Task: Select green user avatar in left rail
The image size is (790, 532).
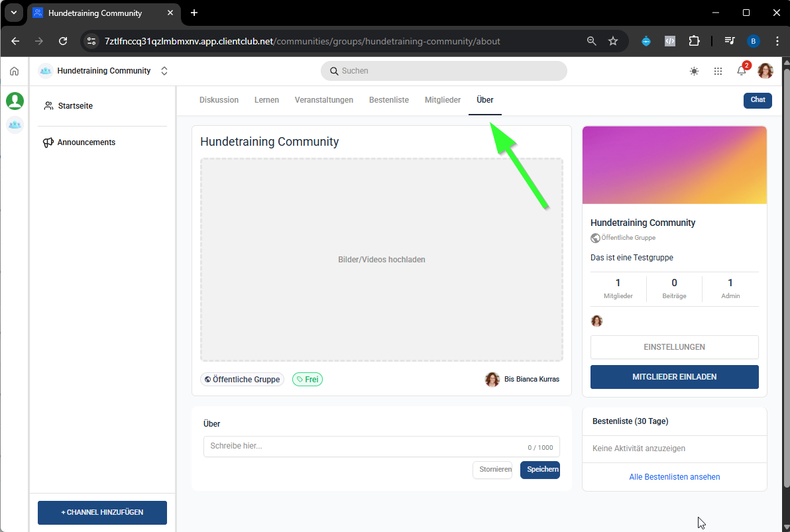Action: [x=15, y=101]
